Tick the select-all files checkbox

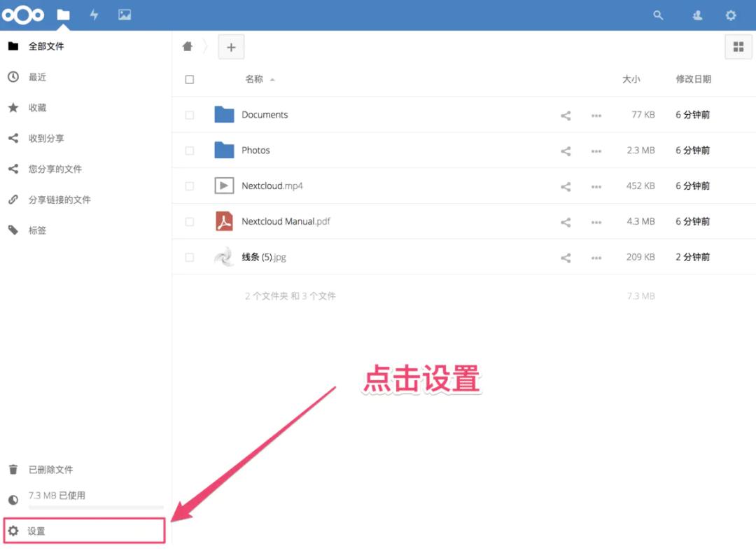click(x=190, y=80)
